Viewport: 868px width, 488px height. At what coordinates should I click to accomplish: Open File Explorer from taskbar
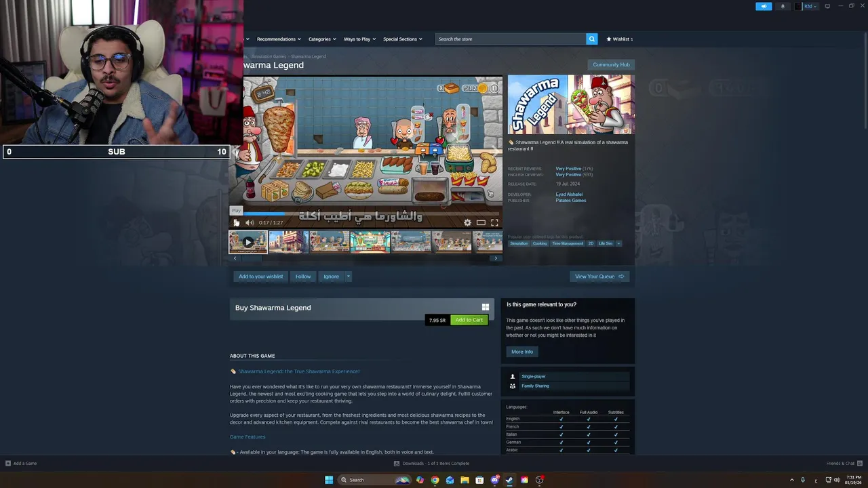465,480
